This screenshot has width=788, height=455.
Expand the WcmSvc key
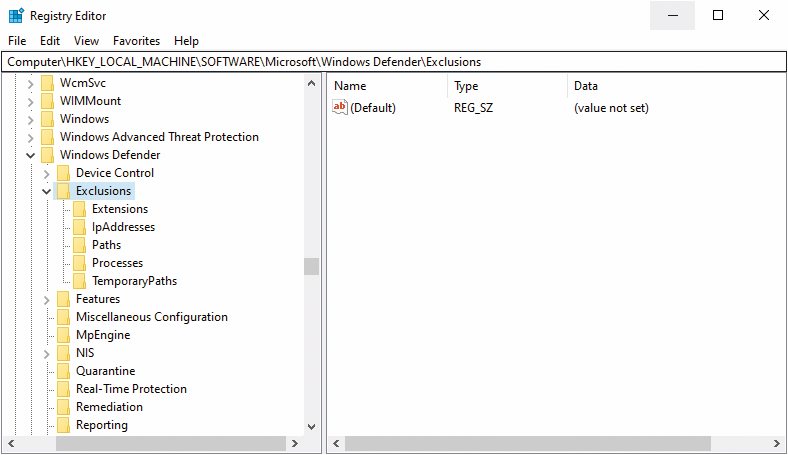[x=31, y=84]
